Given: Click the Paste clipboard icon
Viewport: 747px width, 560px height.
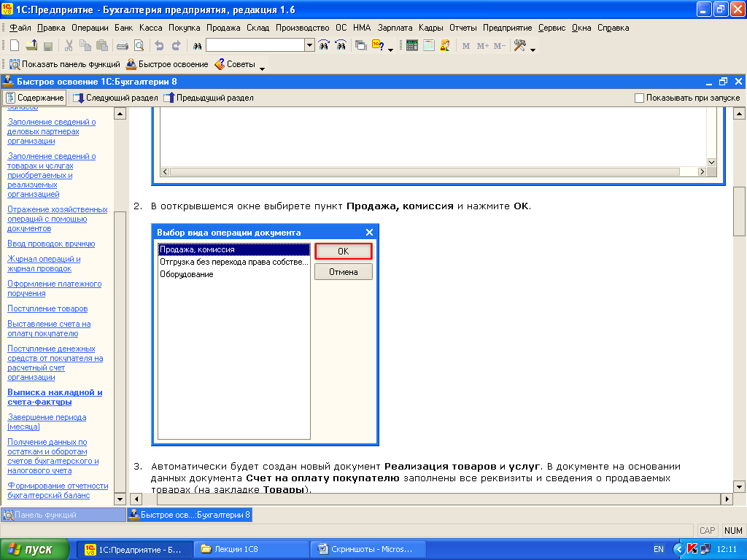Looking at the screenshot, I should [x=102, y=46].
